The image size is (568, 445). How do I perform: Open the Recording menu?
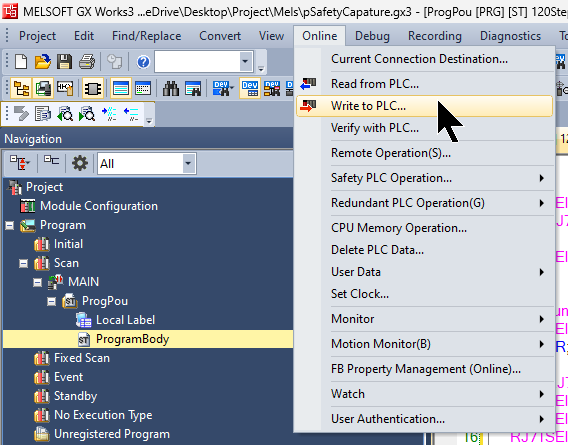coord(435,36)
